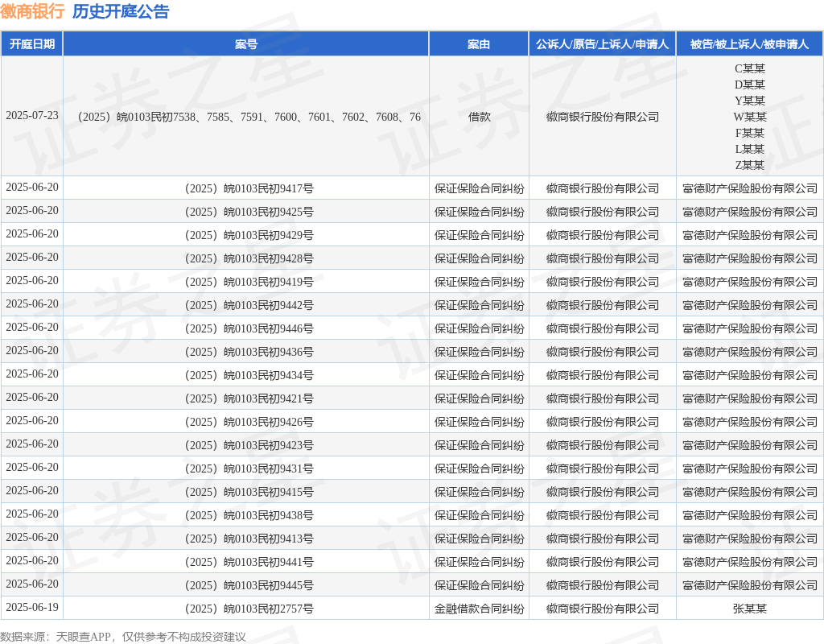Select the 被告/被上诉人/被申请人 column header
The image size is (824, 644).
click(749, 44)
